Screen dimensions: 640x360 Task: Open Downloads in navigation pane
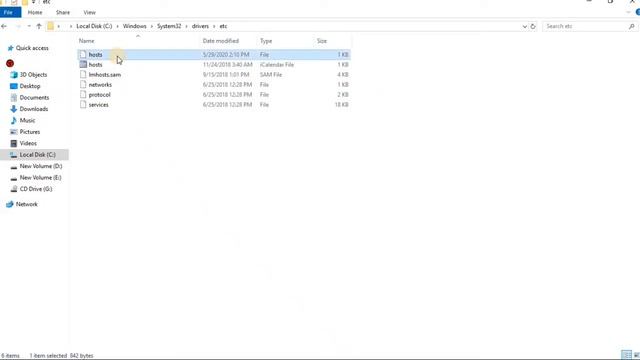point(33,109)
